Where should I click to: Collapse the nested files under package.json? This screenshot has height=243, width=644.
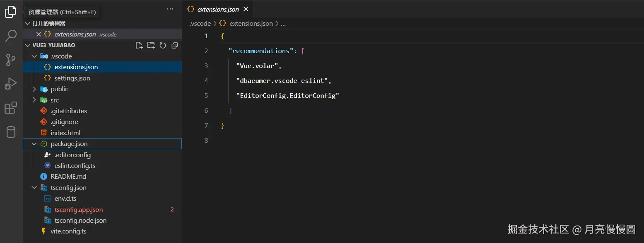35,144
